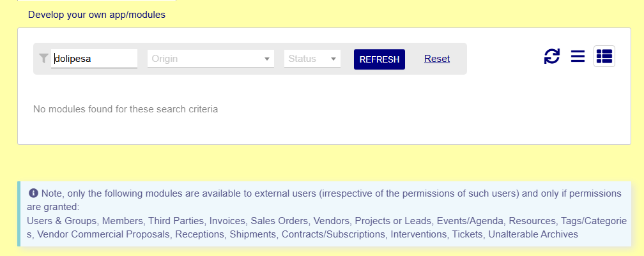Switch to the three-line list view icon
The width and height of the screenshot is (644, 256).
578,56
